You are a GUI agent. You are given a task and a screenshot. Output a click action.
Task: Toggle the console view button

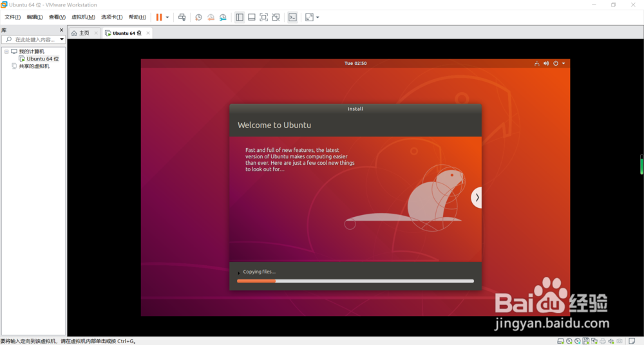click(292, 17)
